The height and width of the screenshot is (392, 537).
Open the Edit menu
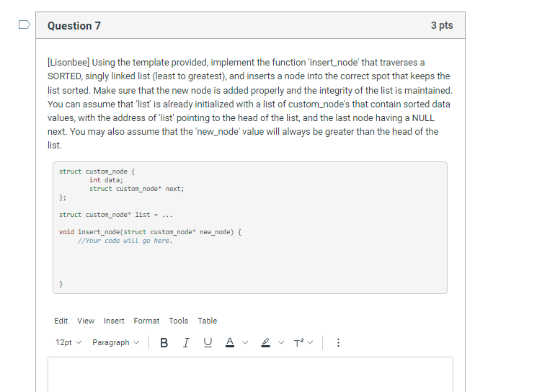pos(61,321)
